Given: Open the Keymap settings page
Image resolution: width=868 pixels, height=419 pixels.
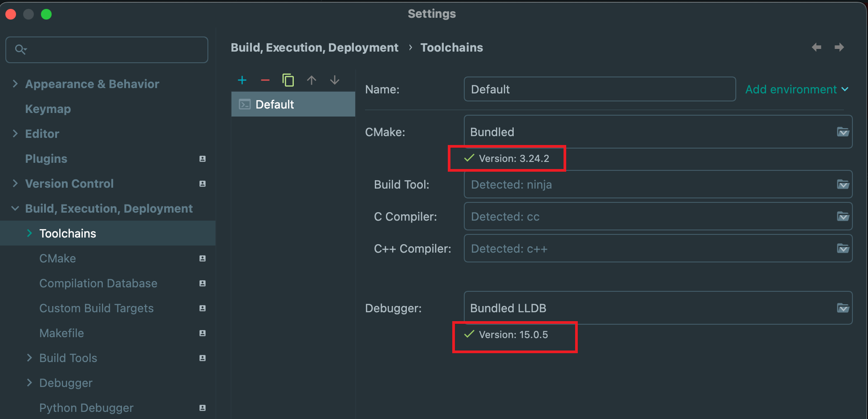Looking at the screenshot, I should tap(48, 109).
